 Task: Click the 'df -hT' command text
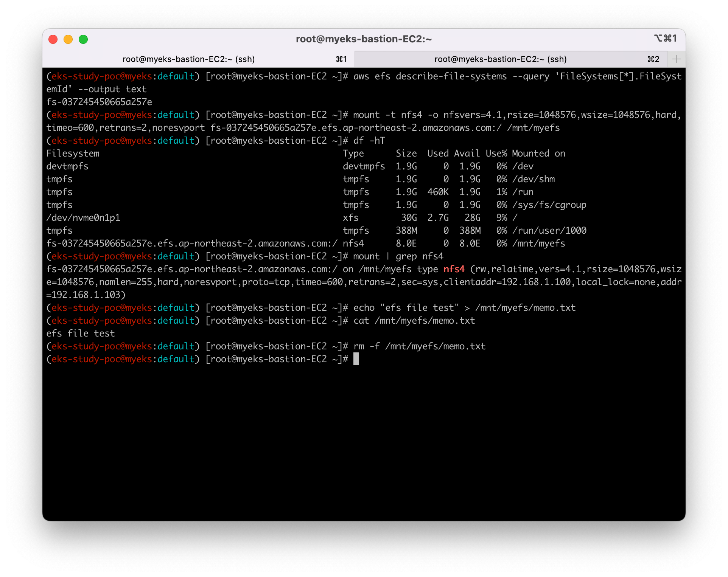click(x=369, y=141)
